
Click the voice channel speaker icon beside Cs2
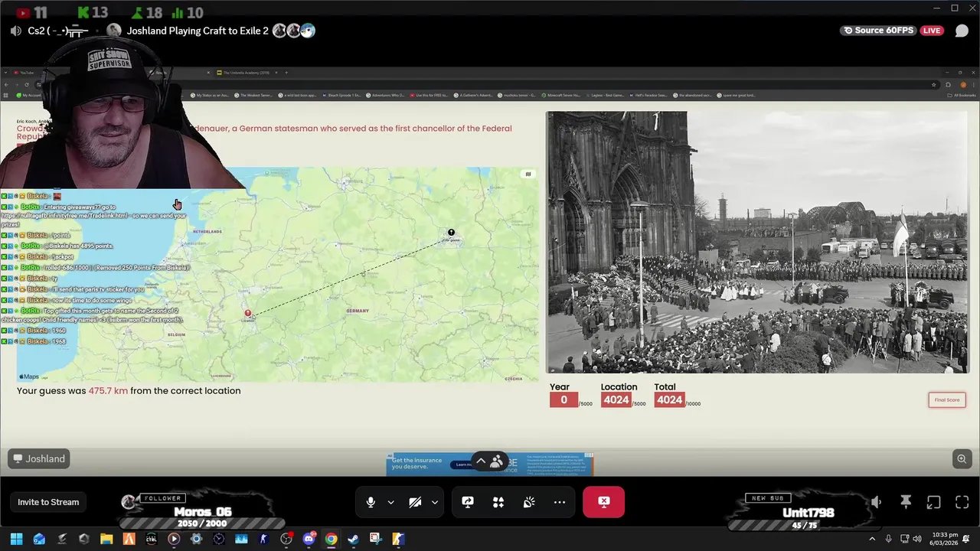click(x=15, y=31)
